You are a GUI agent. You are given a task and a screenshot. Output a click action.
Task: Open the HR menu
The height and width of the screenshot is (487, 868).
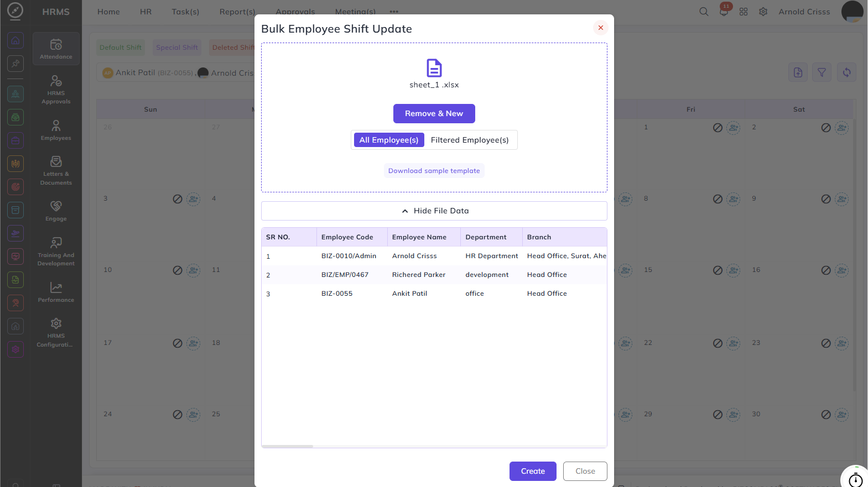pos(146,12)
